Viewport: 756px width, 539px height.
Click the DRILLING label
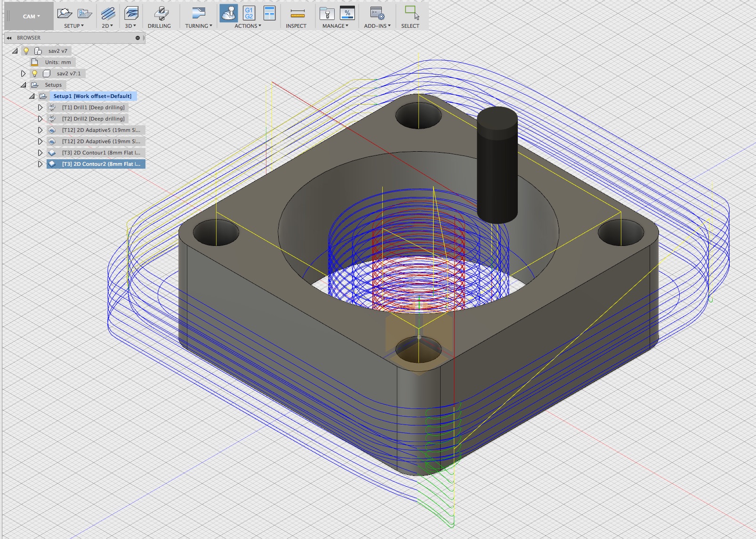[x=159, y=26]
